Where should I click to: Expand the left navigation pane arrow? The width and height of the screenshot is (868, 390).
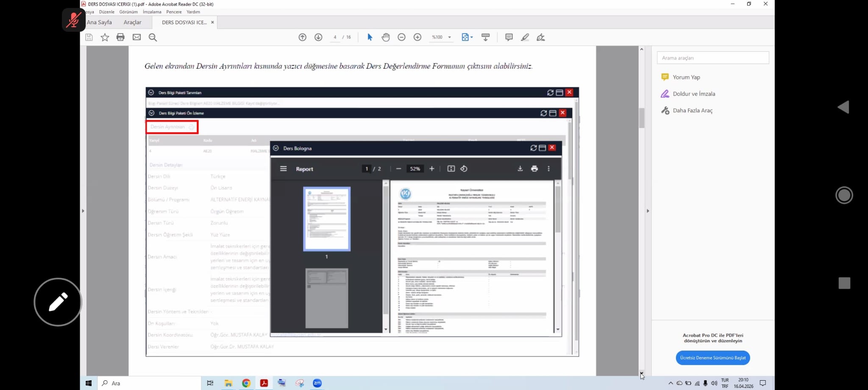tap(83, 211)
